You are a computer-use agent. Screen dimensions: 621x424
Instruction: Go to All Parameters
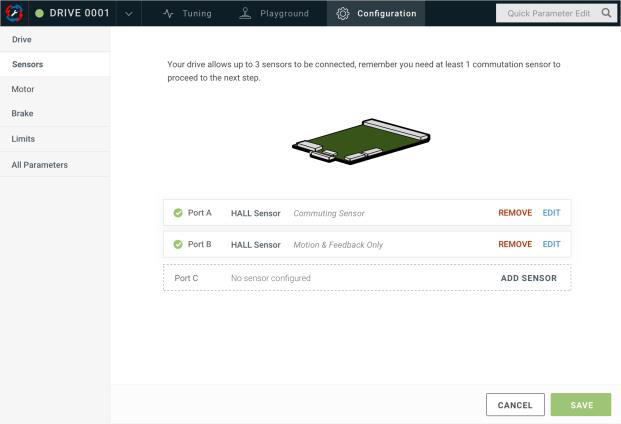(40, 164)
